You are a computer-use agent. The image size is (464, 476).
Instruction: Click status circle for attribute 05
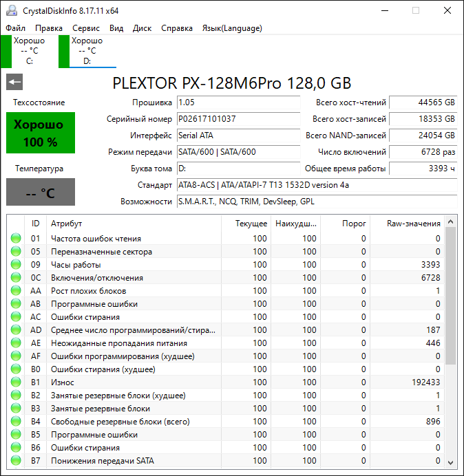point(16,251)
